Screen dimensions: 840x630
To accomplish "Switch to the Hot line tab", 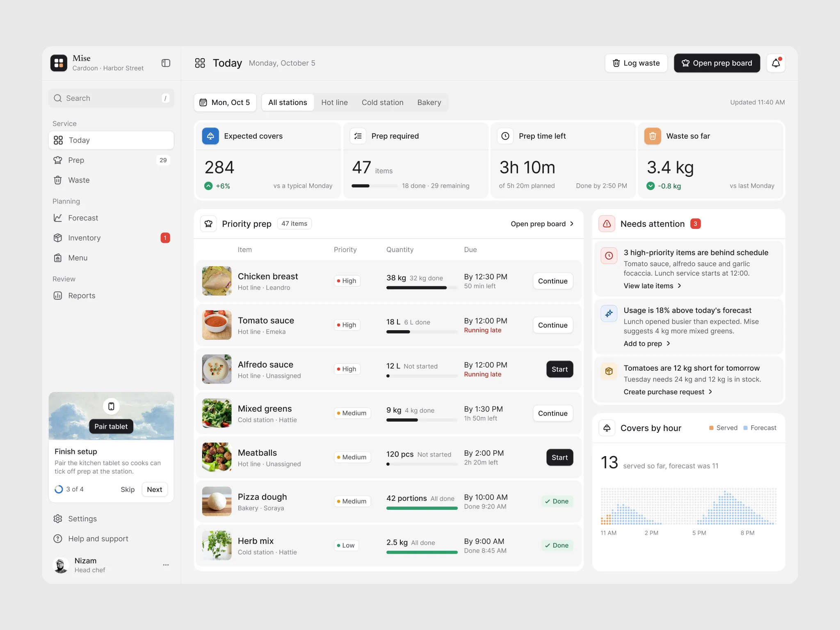I will [334, 102].
